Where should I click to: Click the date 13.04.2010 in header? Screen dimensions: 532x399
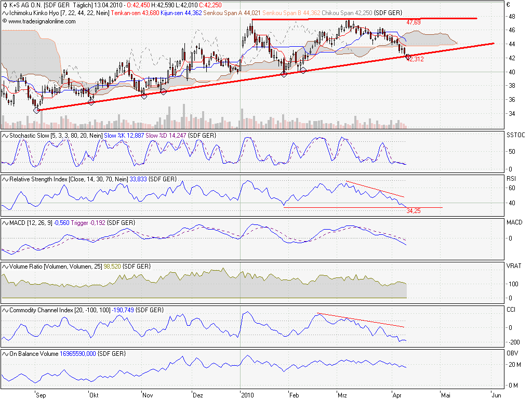[108, 5]
